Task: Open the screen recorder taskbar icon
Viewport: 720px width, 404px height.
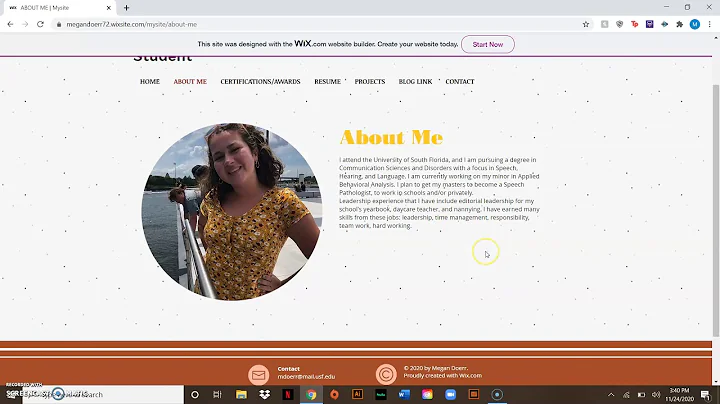Action: (497, 394)
